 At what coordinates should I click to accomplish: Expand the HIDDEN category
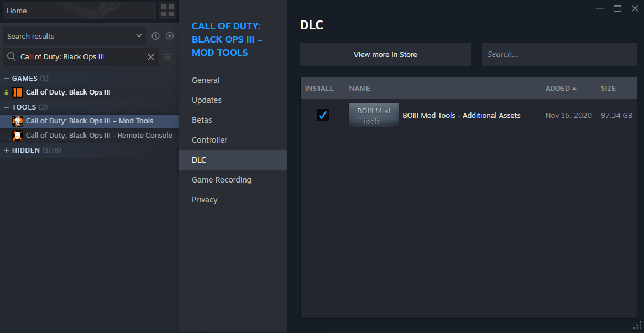click(x=7, y=150)
